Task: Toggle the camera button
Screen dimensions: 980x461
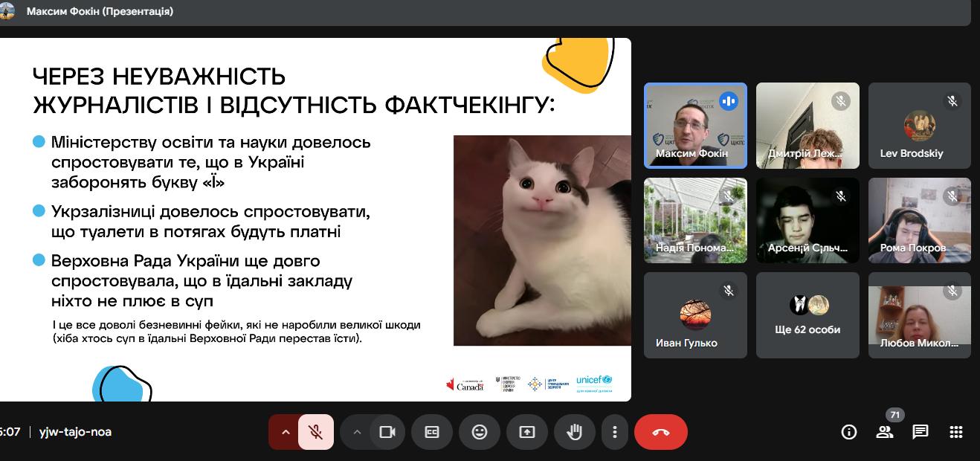Action: 387,432
